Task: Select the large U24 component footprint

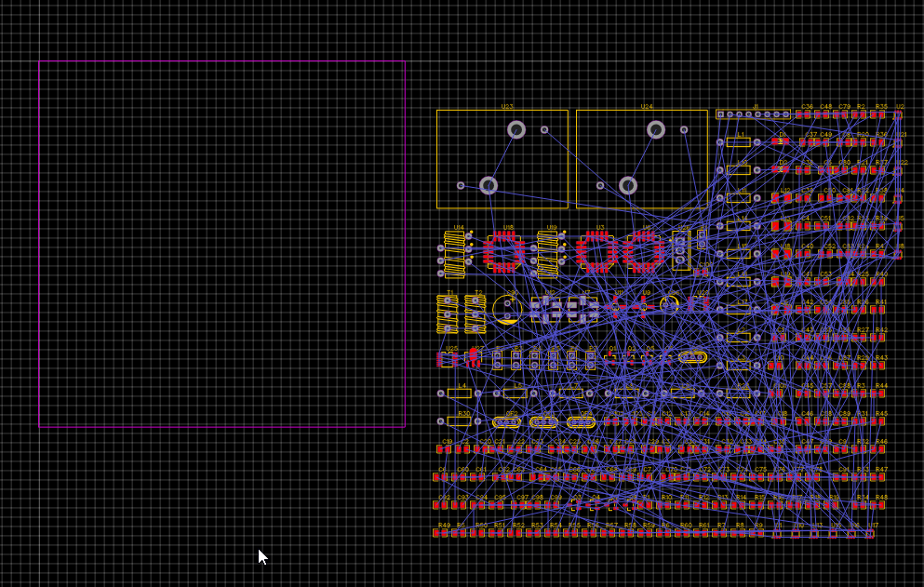Action: (641, 159)
